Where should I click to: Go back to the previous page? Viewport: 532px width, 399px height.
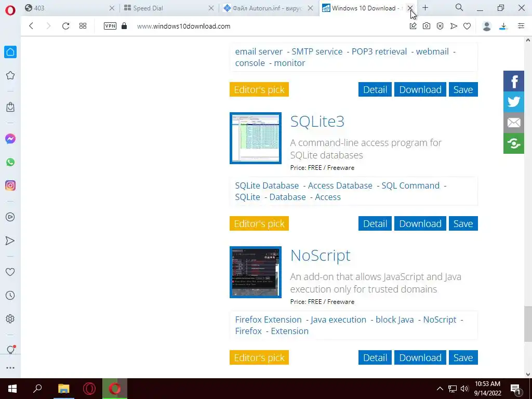[x=31, y=26]
